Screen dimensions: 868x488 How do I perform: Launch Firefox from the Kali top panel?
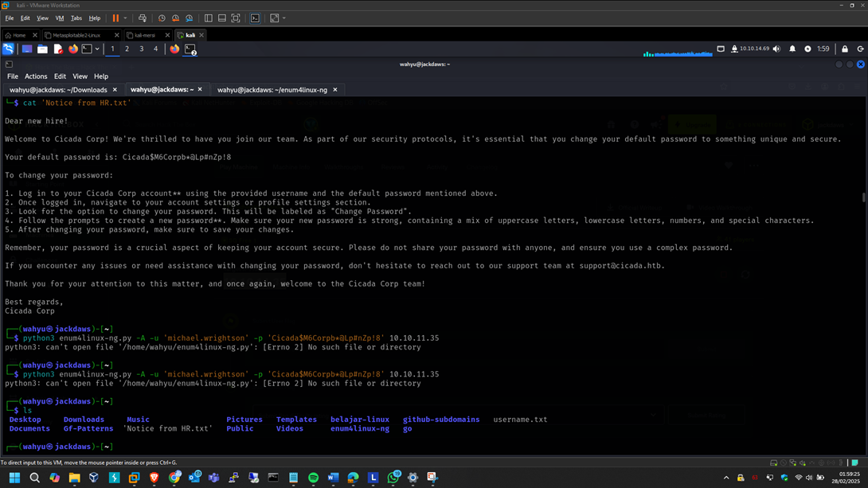pos(72,49)
